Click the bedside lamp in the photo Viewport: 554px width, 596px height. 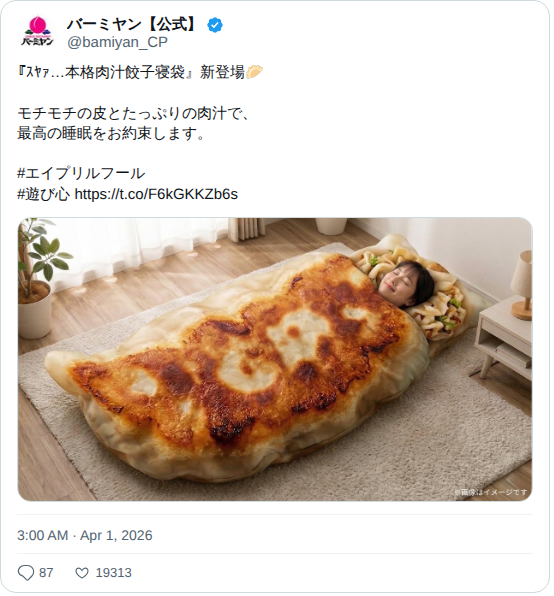[x=521, y=284]
